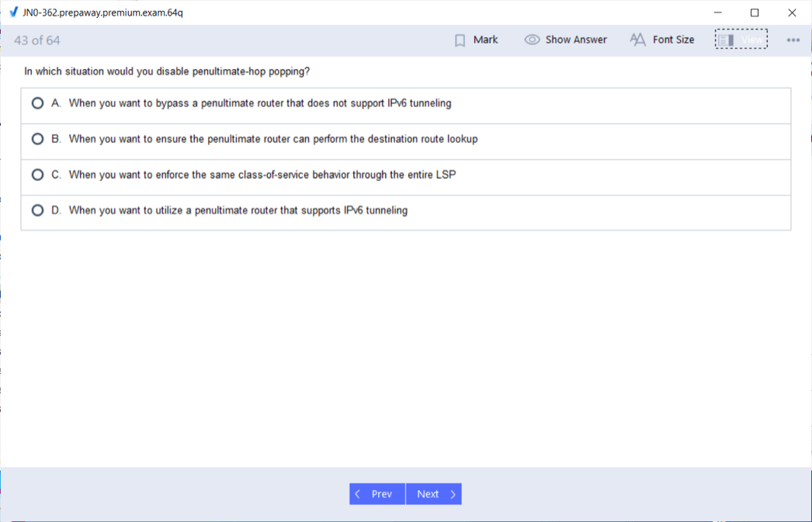Select radio button for answer A
Image resolution: width=812 pixels, height=522 pixels.
coord(37,103)
